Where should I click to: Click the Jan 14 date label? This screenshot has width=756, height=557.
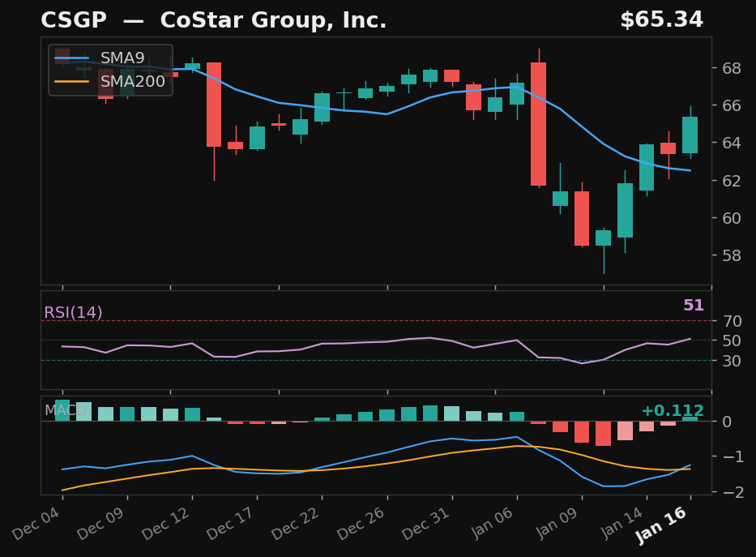(x=621, y=523)
